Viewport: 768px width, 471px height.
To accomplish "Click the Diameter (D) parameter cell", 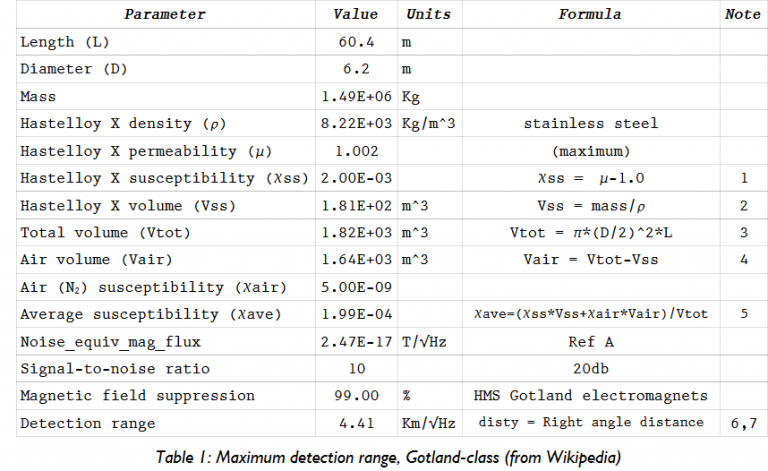I will pos(73,70).
